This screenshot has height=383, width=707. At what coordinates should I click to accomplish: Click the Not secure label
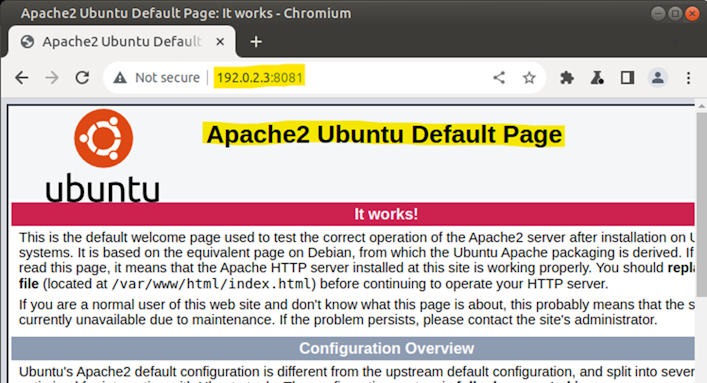[x=167, y=78]
